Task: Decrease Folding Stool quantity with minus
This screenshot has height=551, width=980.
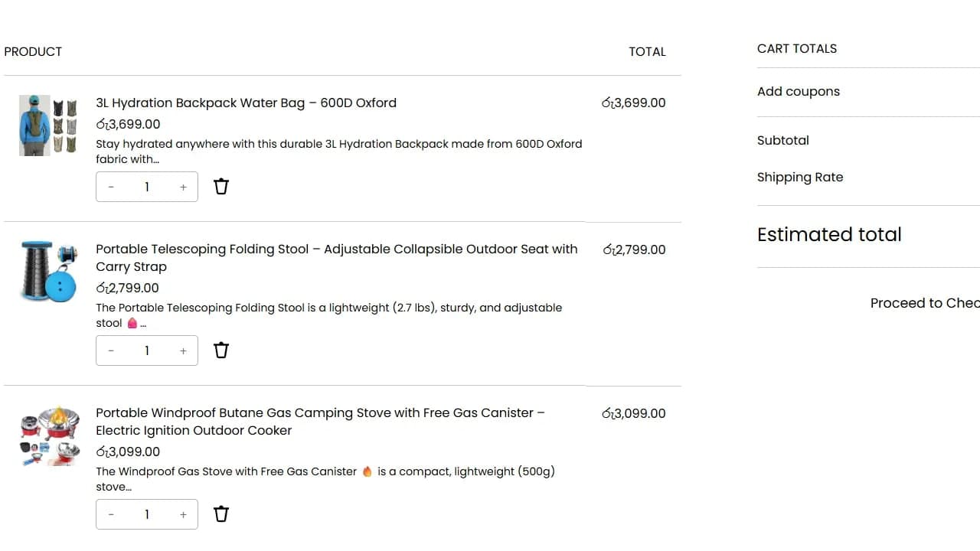Action: [111, 350]
